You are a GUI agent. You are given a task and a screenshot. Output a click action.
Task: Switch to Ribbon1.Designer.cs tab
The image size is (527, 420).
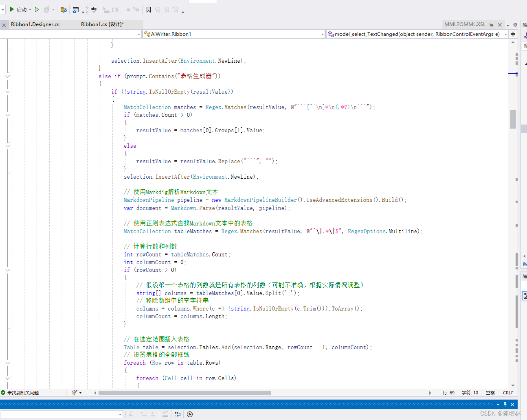tap(35, 24)
